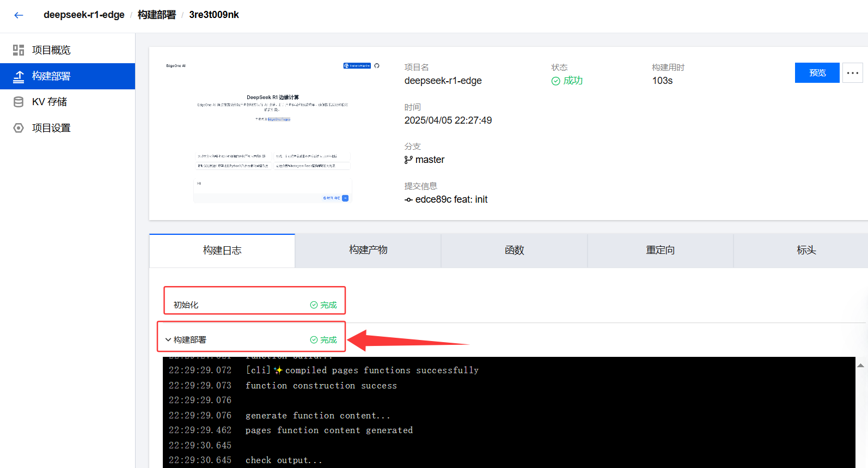
Task: Switch to the 构建产物 tab
Action: coord(368,250)
